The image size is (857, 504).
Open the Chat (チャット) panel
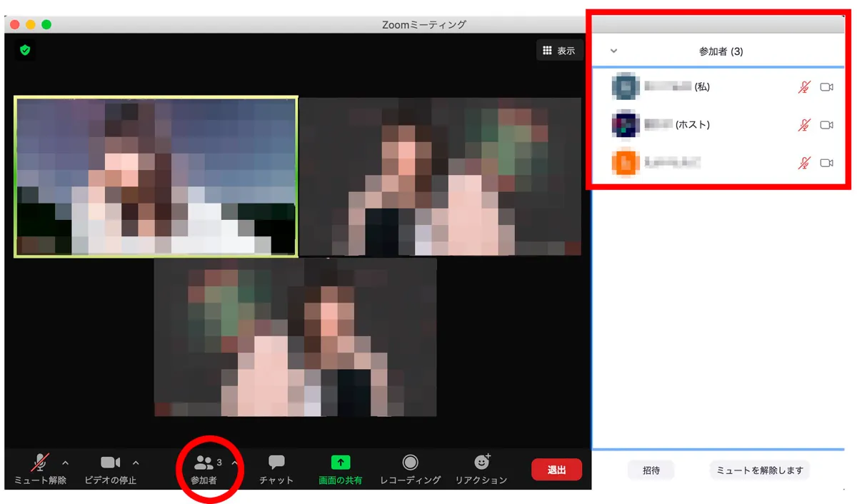tap(276, 469)
